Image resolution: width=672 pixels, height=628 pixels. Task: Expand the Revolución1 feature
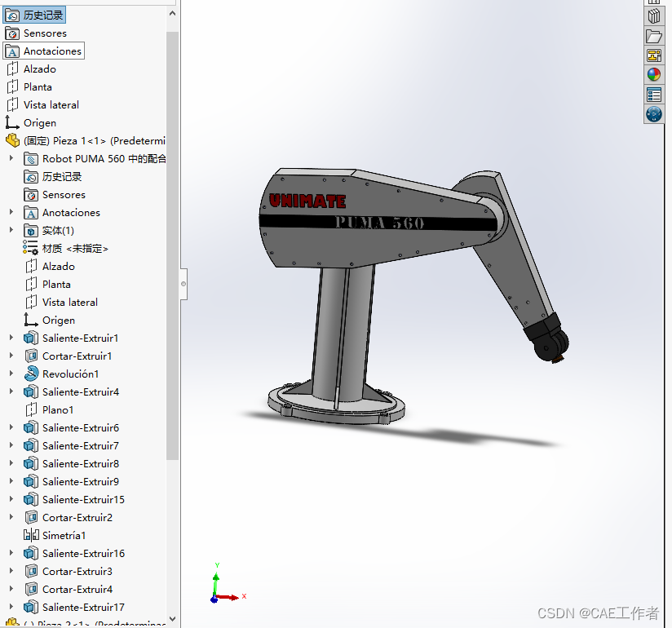[x=11, y=374]
